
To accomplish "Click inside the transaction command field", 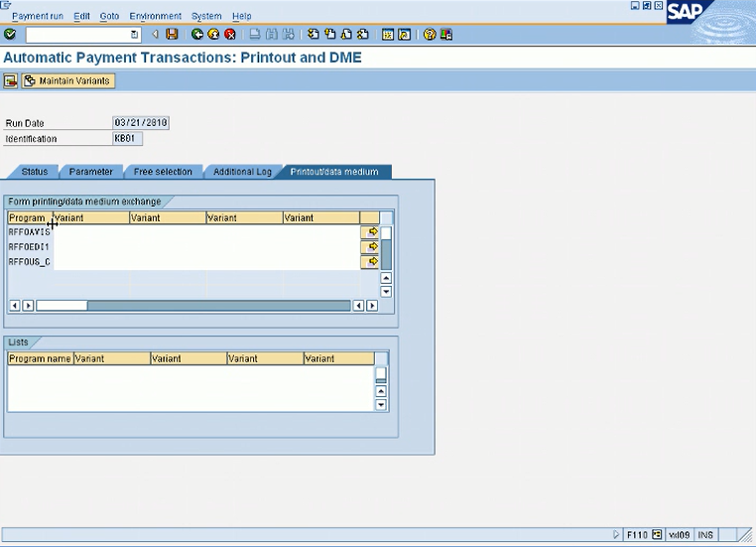I will tap(78, 35).
